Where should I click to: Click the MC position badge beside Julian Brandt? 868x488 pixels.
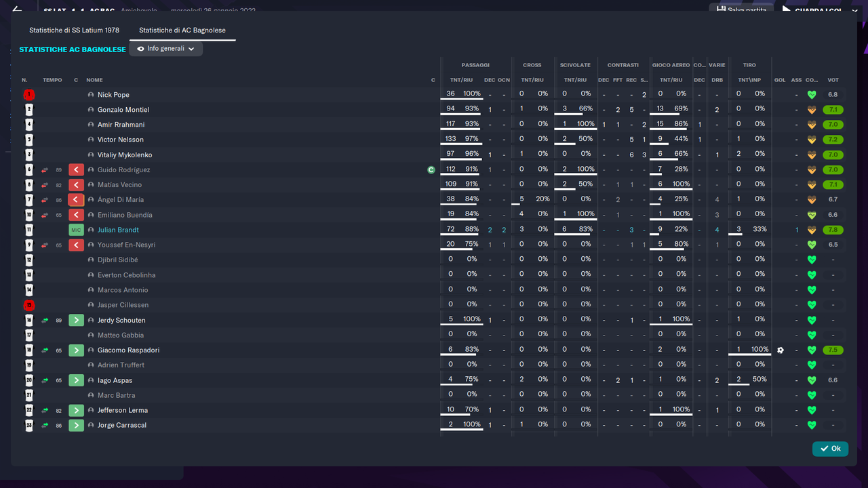tap(76, 230)
